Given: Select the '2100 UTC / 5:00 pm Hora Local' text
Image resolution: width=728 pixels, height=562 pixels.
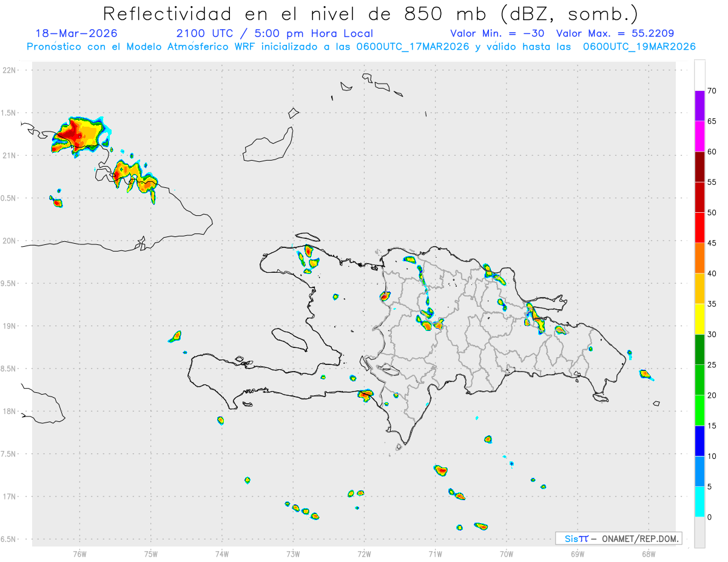Looking at the screenshot, I should [274, 33].
